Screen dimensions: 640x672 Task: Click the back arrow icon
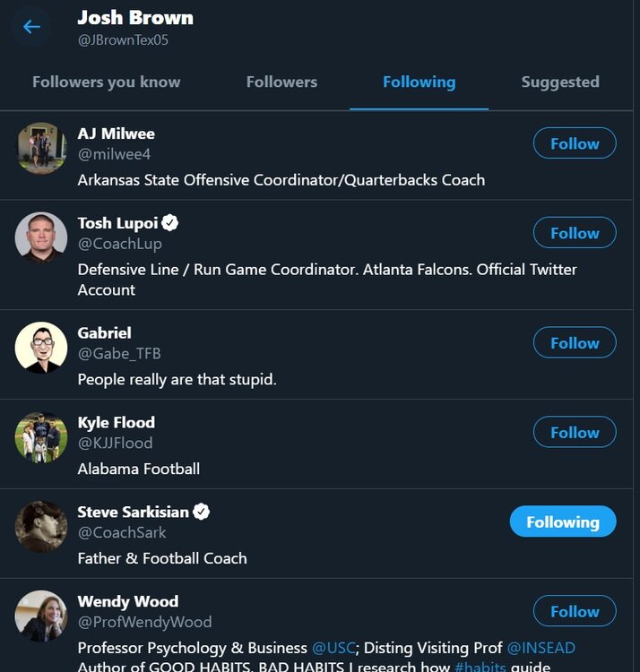[31, 27]
